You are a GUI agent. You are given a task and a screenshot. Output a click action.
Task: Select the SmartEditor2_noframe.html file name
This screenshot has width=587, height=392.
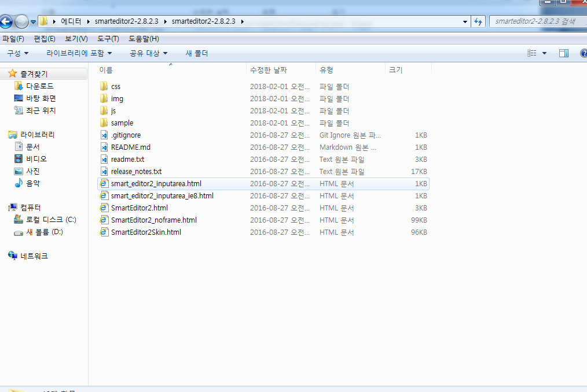(x=154, y=220)
